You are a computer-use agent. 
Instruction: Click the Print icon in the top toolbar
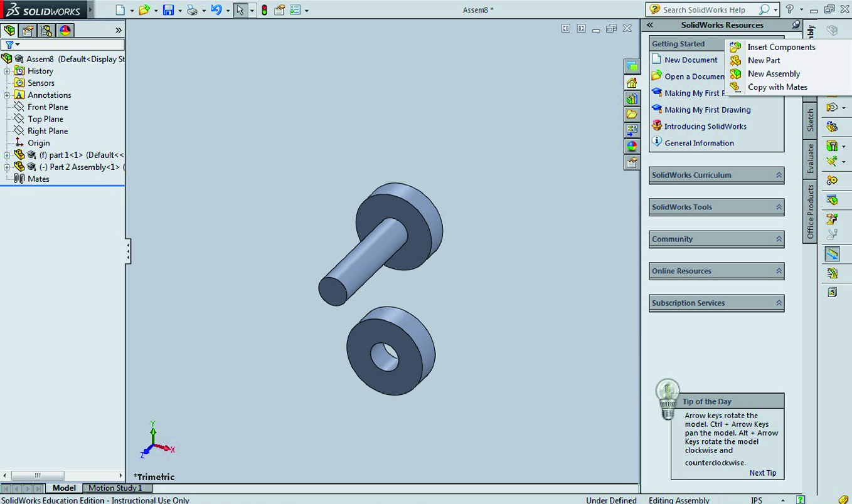click(x=192, y=10)
